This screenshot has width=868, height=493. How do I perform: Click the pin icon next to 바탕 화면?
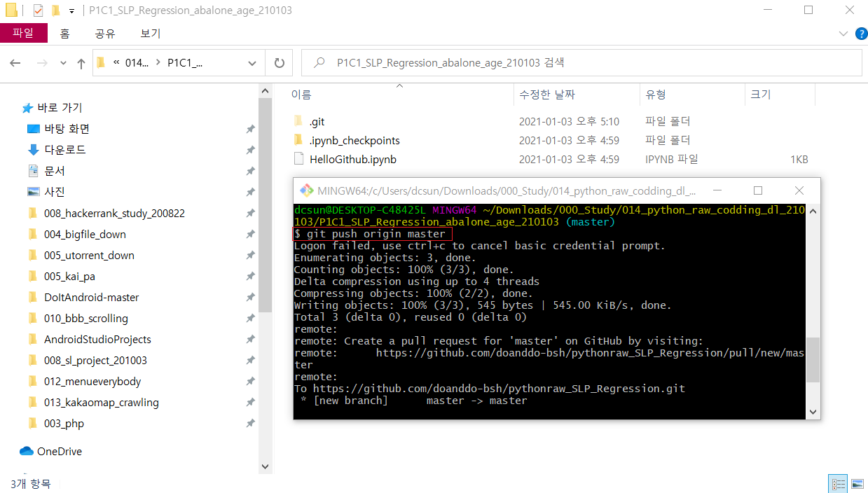(250, 129)
